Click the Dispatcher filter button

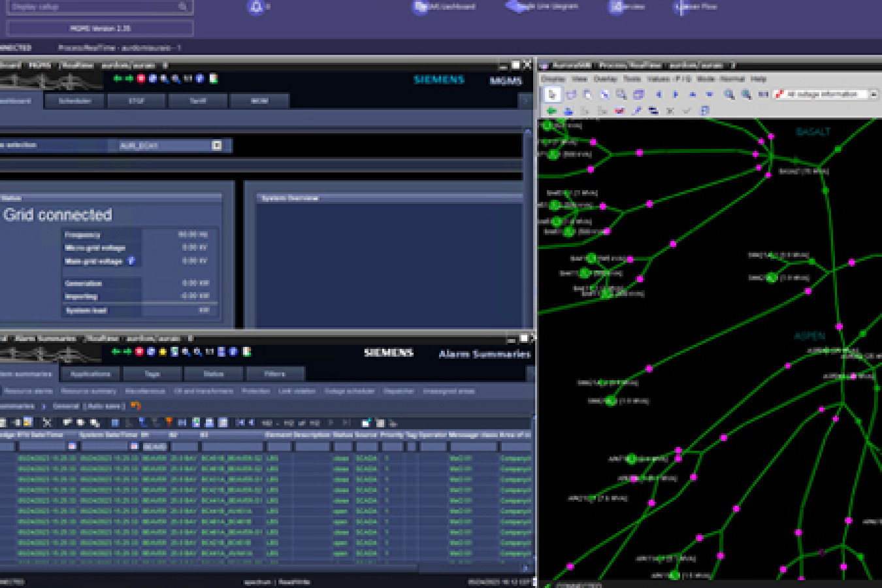(x=399, y=391)
